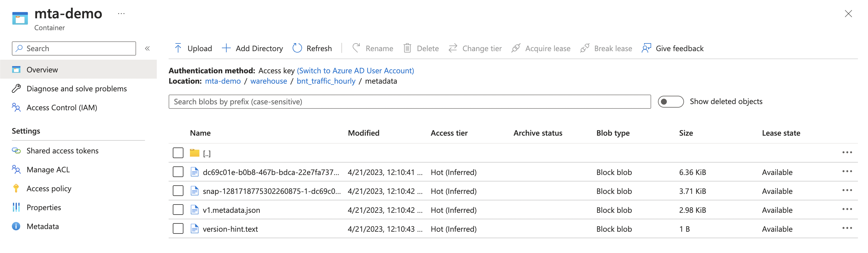
Task: Navigate to warehouse breadcrumb
Action: [269, 81]
